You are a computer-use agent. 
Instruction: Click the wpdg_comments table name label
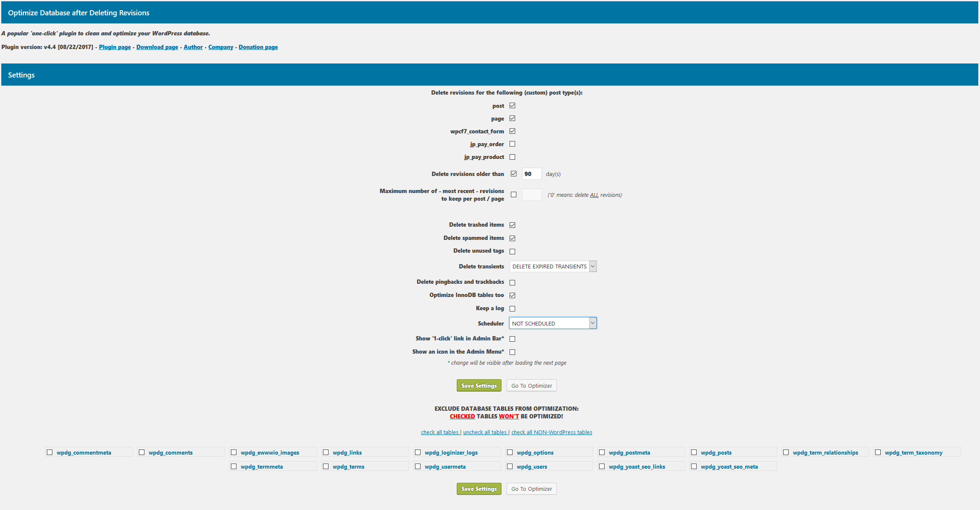pyautogui.click(x=170, y=452)
